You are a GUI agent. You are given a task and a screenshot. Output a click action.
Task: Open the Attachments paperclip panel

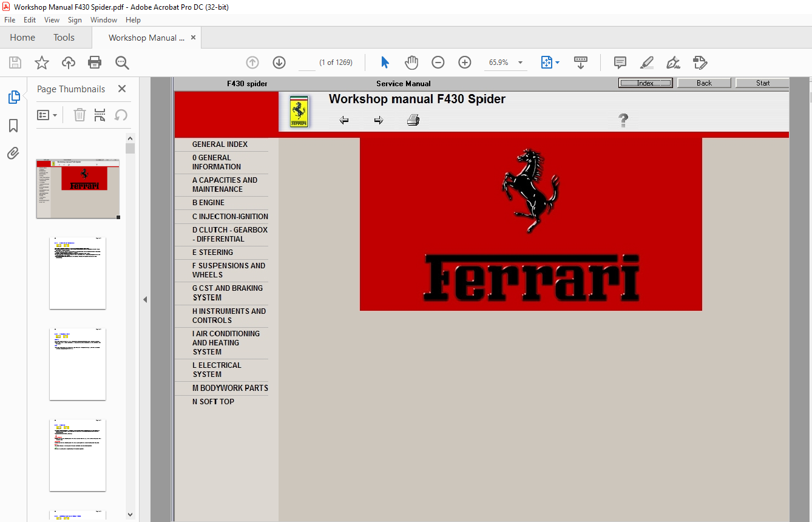coord(13,154)
